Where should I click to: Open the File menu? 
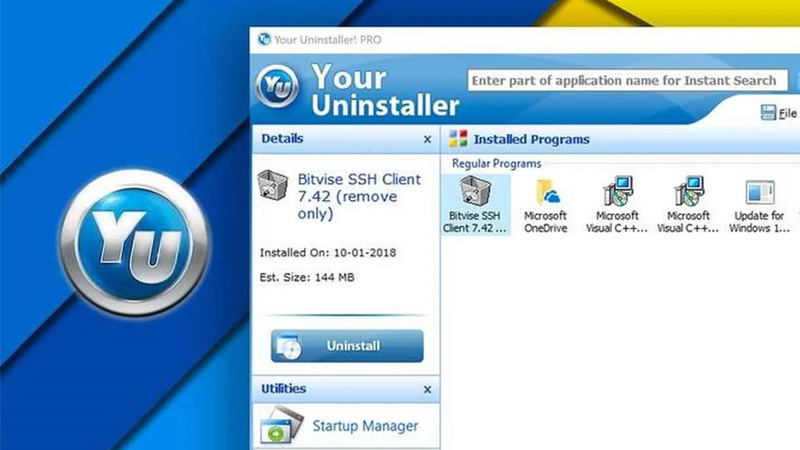[x=779, y=113]
